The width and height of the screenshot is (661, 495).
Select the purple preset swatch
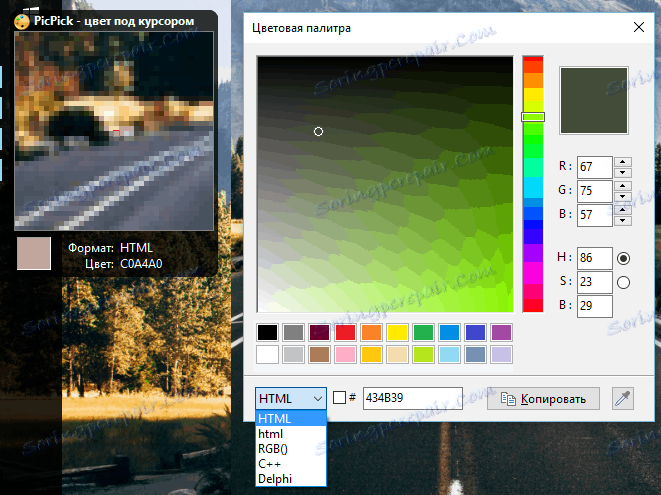pyautogui.click(x=501, y=332)
